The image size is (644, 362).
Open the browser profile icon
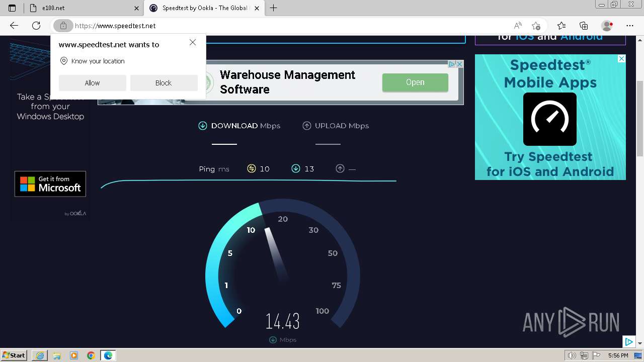click(607, 26)
